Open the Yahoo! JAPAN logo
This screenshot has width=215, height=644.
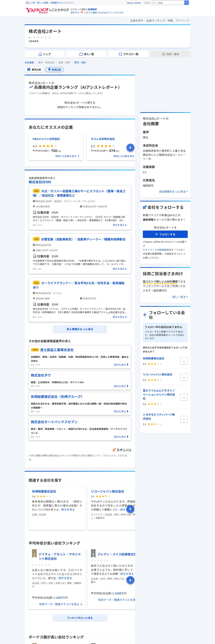point(37,11)
